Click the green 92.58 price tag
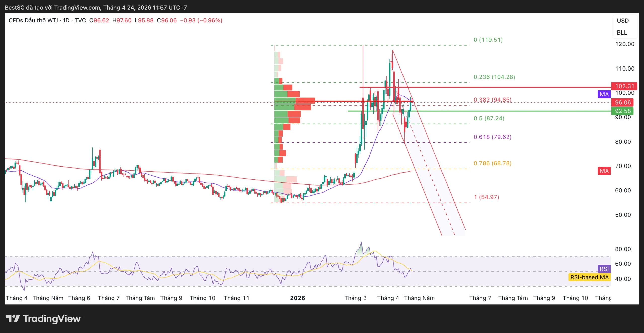Screen dimensions: 644x333 623,111
